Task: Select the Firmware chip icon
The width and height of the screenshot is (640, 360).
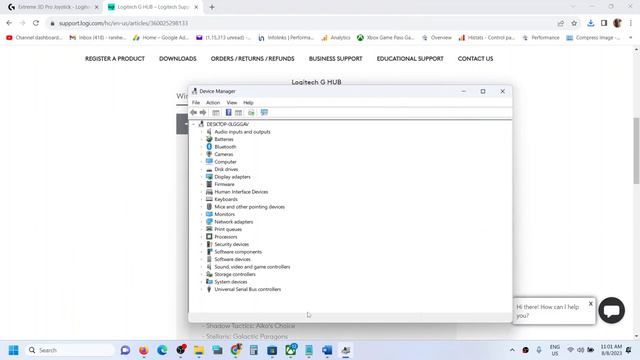Action: (209, 184)
